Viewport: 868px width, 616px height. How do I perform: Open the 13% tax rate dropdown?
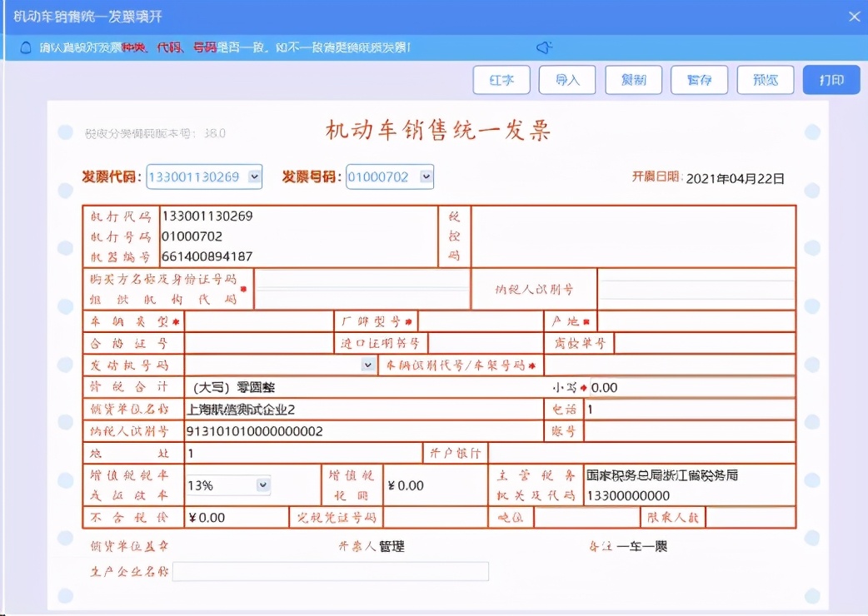(x=263, y=484)
